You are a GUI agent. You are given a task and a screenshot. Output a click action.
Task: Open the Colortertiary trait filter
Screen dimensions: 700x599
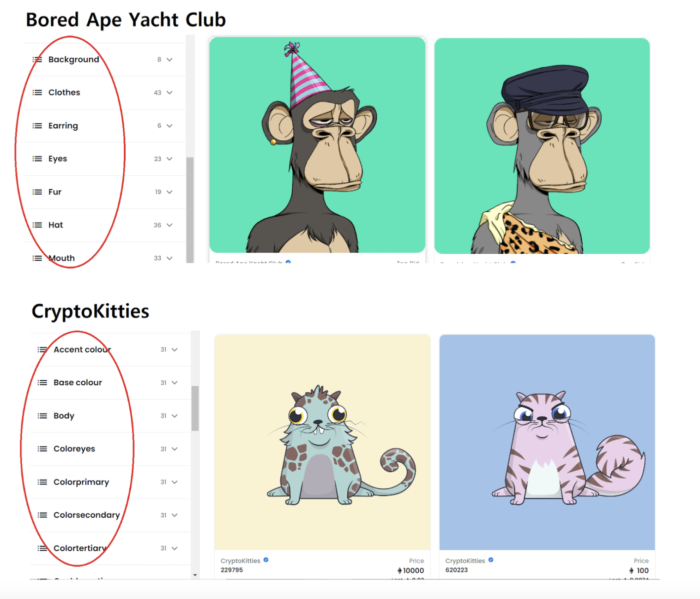pyautogui.click(x=110, y=548)
